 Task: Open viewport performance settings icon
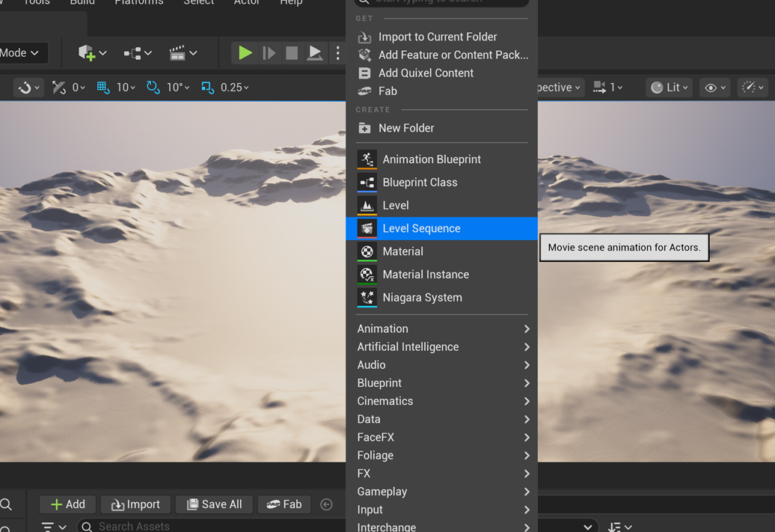pos(753,88)
